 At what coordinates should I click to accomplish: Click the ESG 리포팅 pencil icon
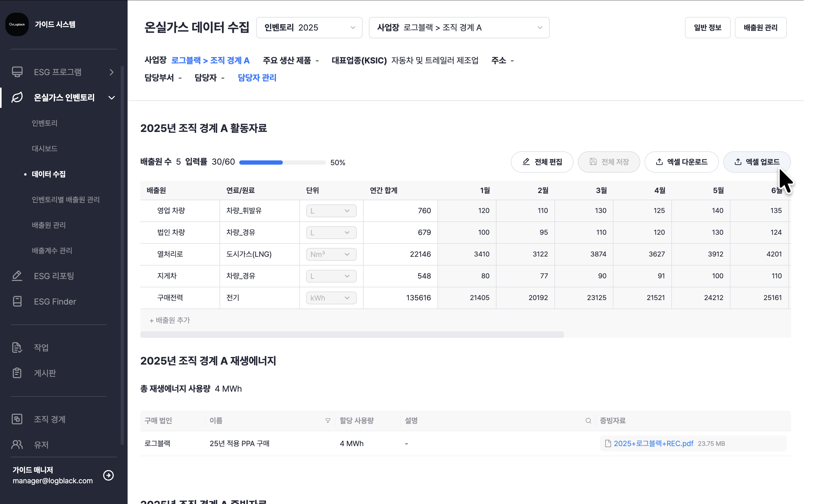(x=17, y=276)
